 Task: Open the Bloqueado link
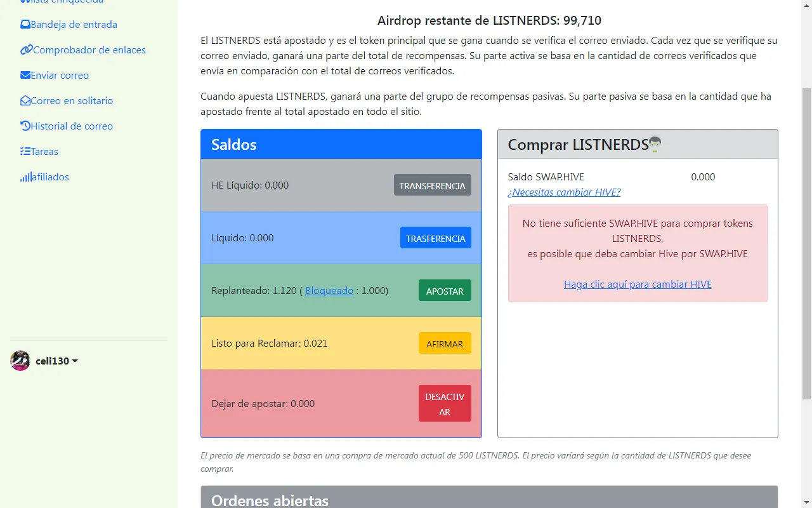329,291
